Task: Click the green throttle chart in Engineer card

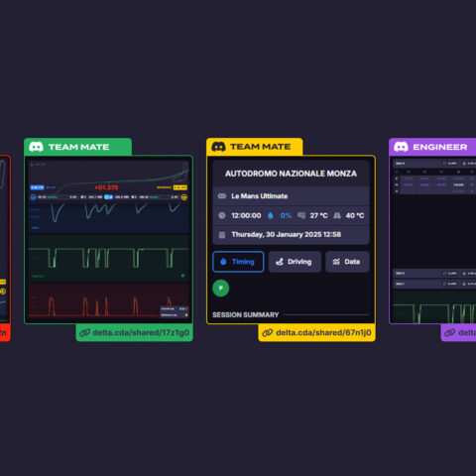Action: click(434, 307)
